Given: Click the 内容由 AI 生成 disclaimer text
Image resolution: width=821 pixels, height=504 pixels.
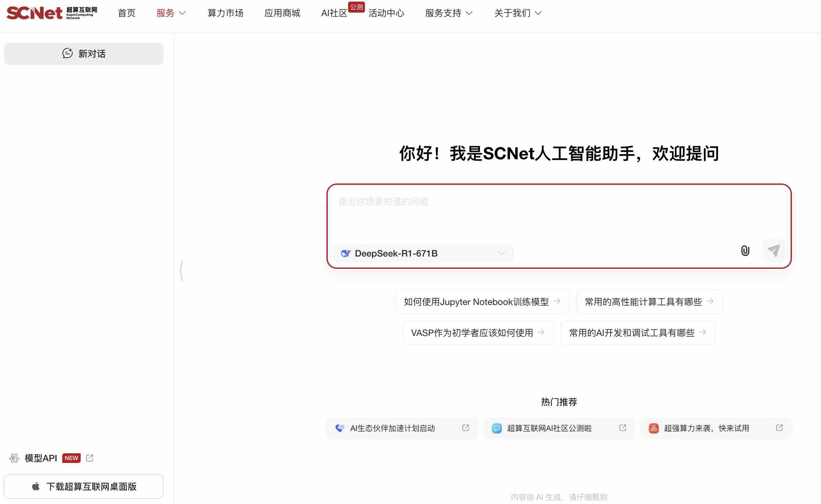Looking at the screenshot, I should point(559,497).
